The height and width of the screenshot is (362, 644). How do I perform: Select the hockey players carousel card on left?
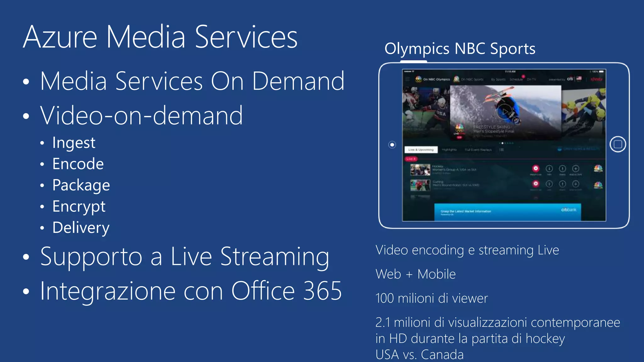[x=426, y=110]
